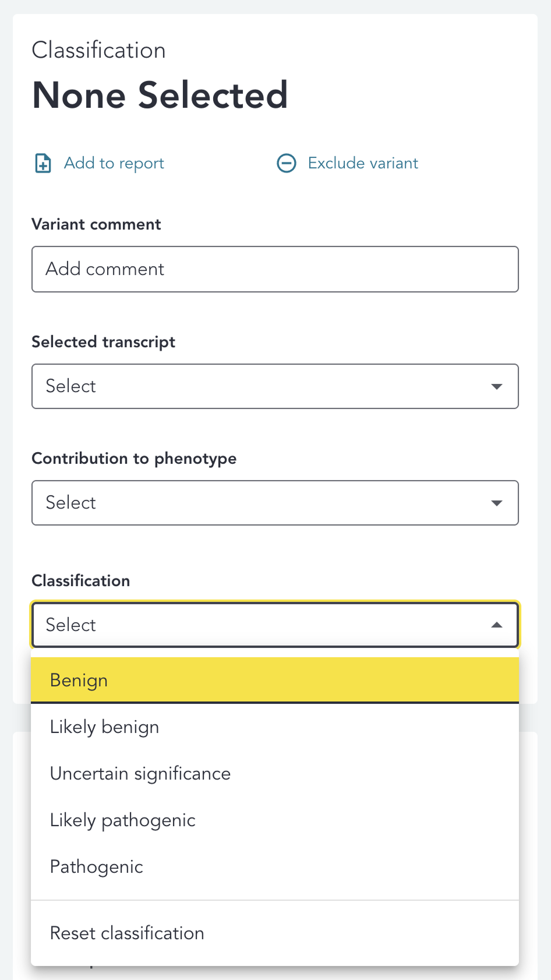Click the Add to report link text
551x980 pixels.
[x=114, y=163]
